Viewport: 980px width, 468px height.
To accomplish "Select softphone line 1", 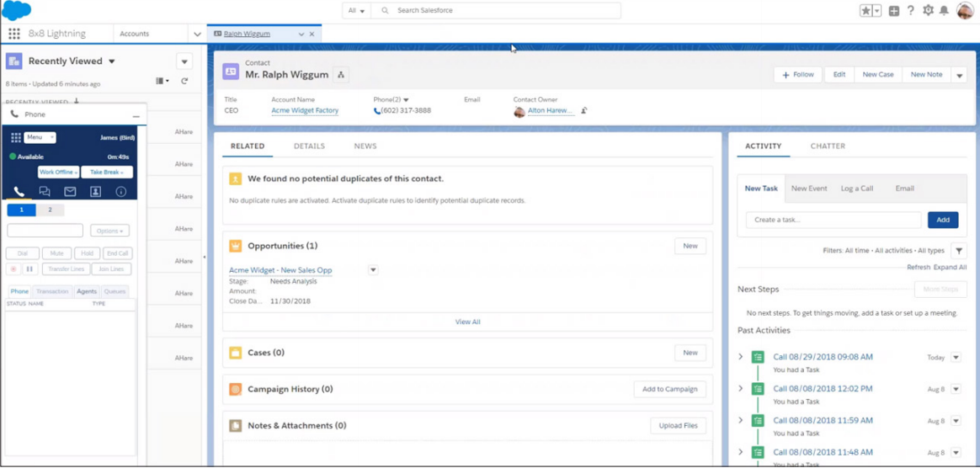I will pyautogui.click(x=22, y=210).
